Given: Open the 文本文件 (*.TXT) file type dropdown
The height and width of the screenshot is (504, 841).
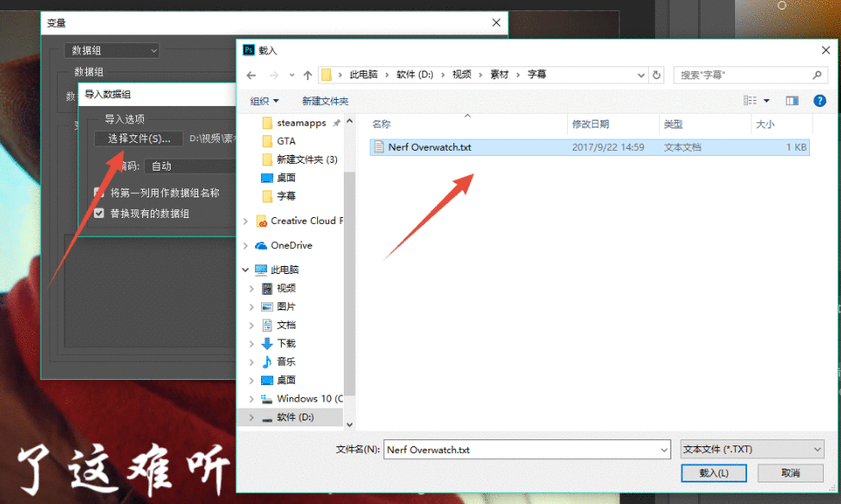Looking at the screenshot, I should pyautogui.click(x=751, y=449).
